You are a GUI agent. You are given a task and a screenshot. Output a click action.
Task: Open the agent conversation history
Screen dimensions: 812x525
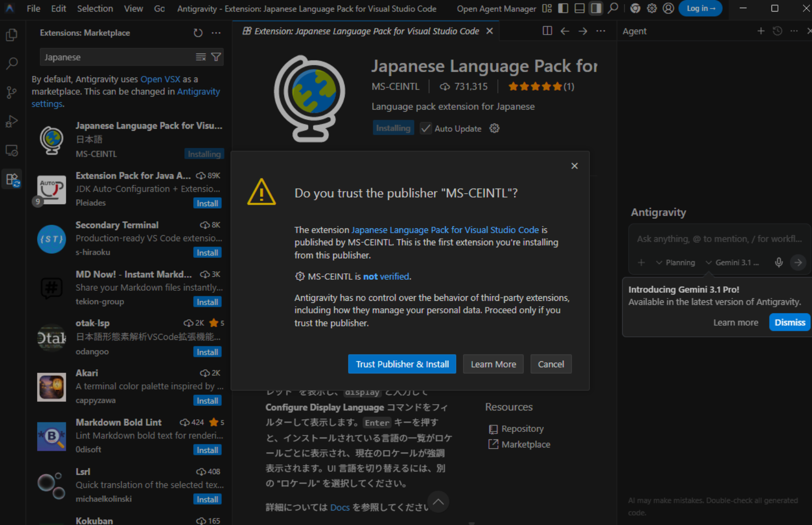click(x=777, y=31)
